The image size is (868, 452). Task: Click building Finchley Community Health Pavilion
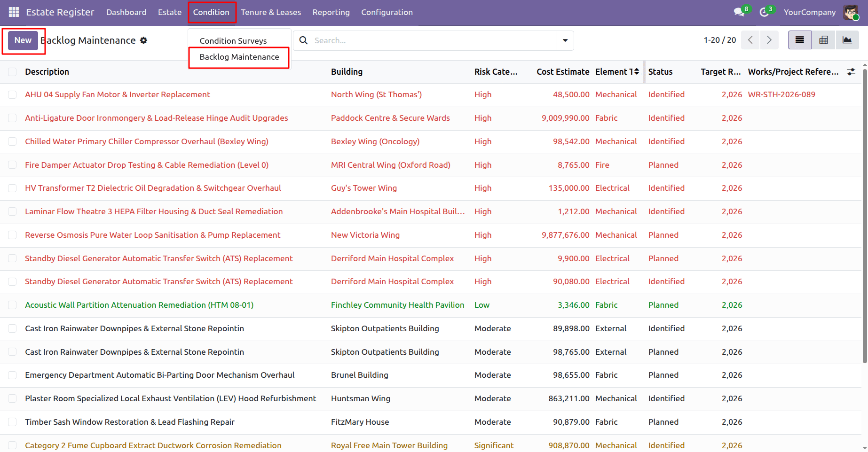pos(398,305)
